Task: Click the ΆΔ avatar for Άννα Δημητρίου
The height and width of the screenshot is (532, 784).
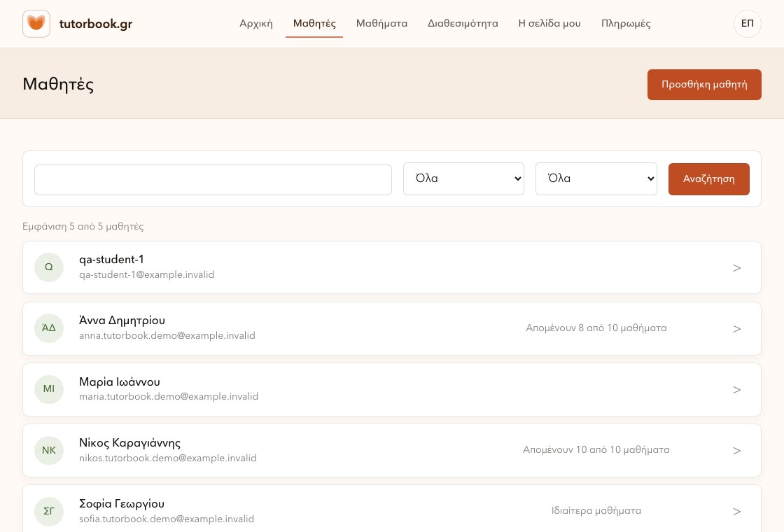Action: click(x=49, y=328)
